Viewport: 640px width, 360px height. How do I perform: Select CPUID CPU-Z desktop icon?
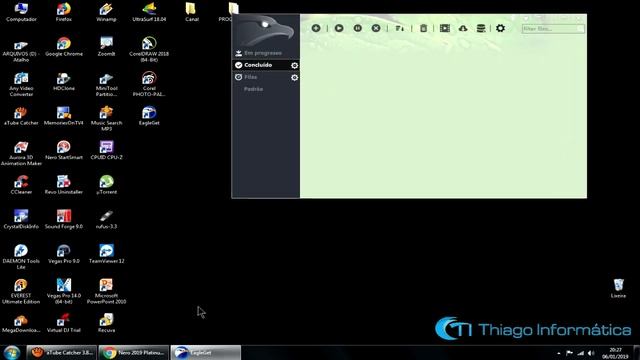click(106, 150)
